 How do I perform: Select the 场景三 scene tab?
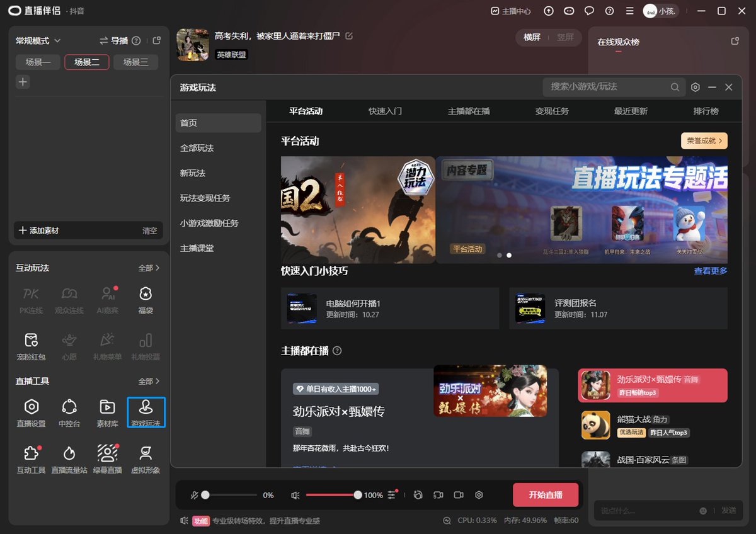point(135,62)
